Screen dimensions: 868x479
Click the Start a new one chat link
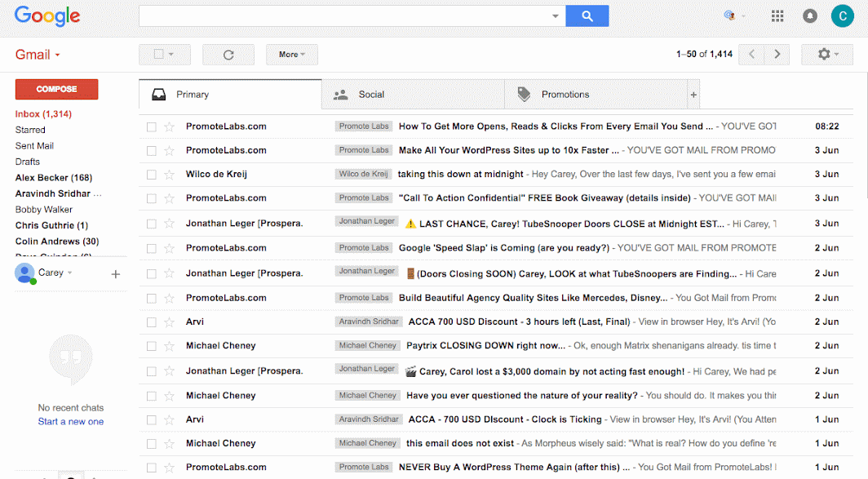pyautogui.click(x=71, y=421)
